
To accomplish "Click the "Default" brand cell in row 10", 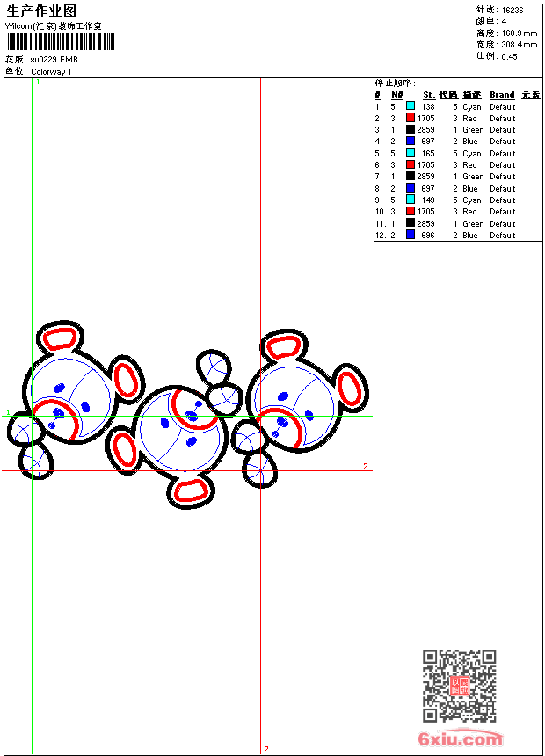I will (x=503, y=212).
